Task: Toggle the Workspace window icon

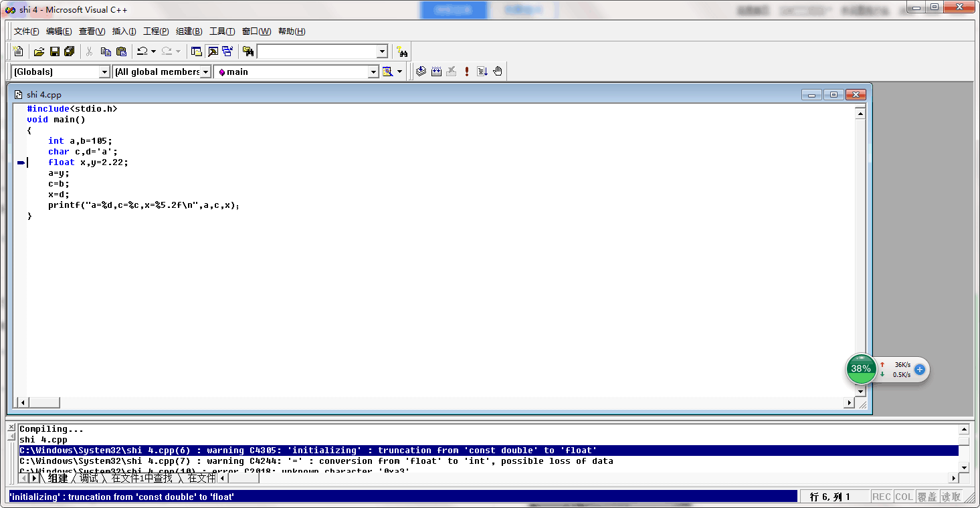Action: coord(196,51)
